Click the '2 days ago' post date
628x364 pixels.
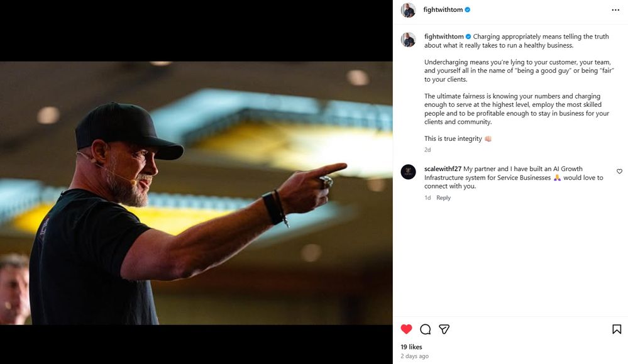point(415,356)
